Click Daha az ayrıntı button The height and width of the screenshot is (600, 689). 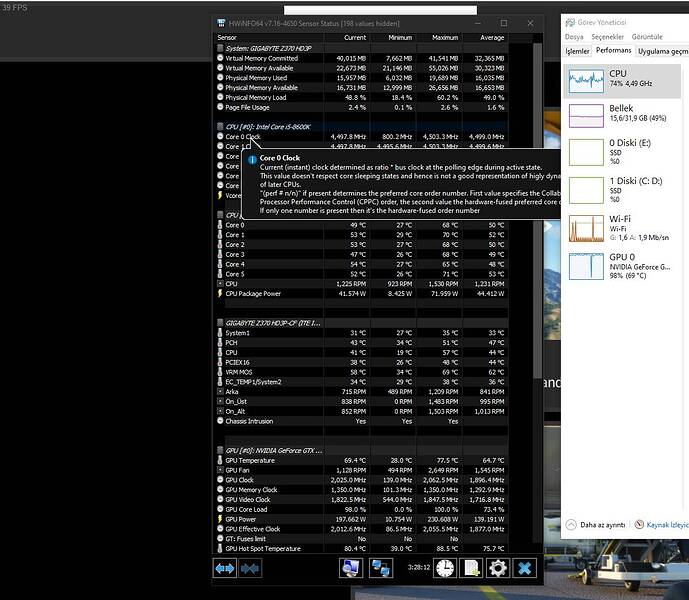[x=596, y=524]
